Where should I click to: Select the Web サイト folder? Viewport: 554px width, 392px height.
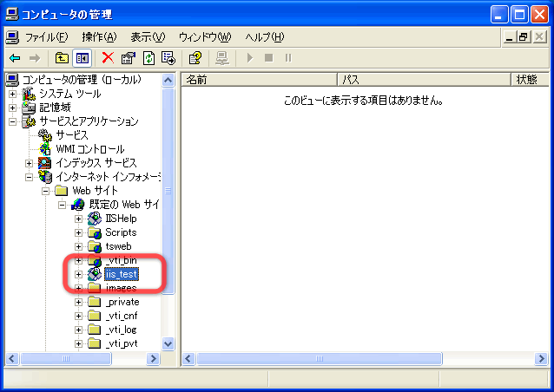click(95, 191)
